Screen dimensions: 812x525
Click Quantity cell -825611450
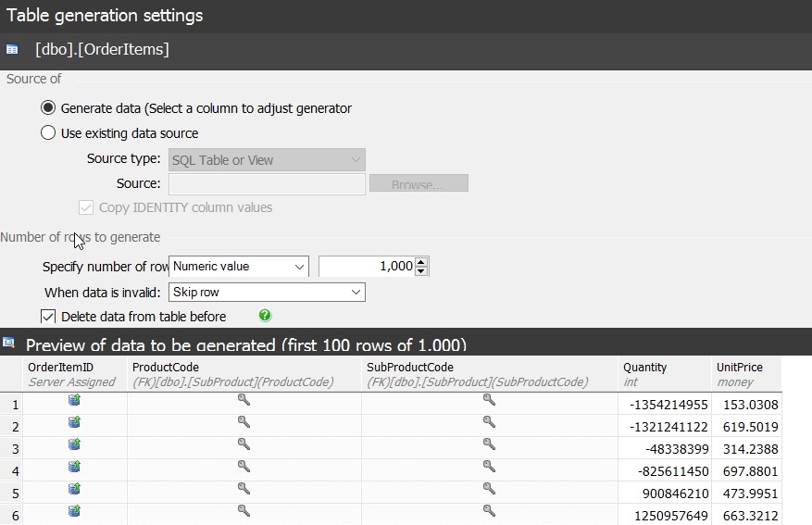pos(665,471)
